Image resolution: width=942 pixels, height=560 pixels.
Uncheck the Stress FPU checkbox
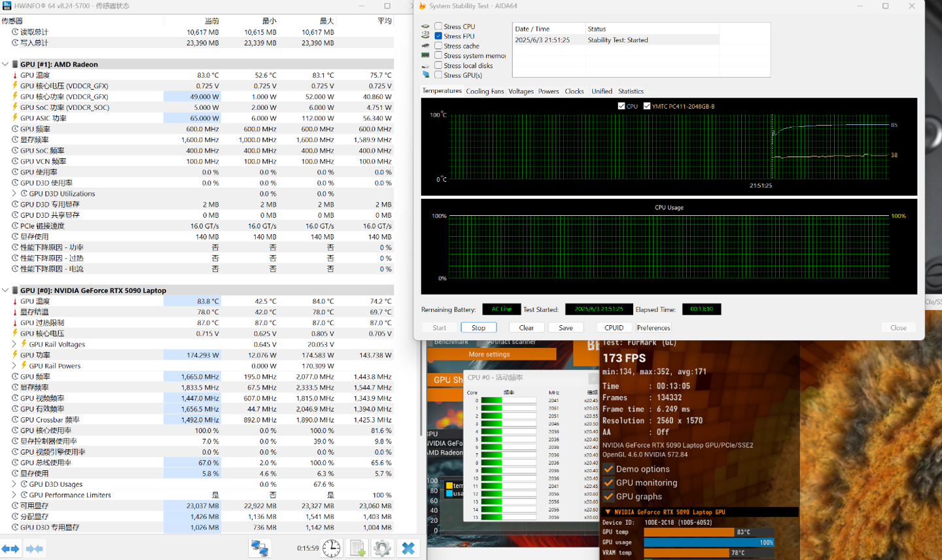438,36
